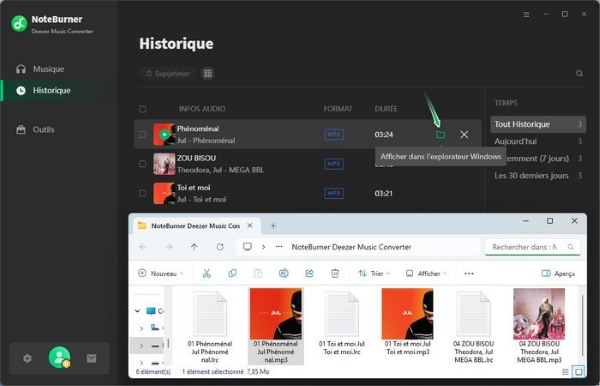600x386 pixels.
Task: Go back in File Explorer
Action: point(143,247)
